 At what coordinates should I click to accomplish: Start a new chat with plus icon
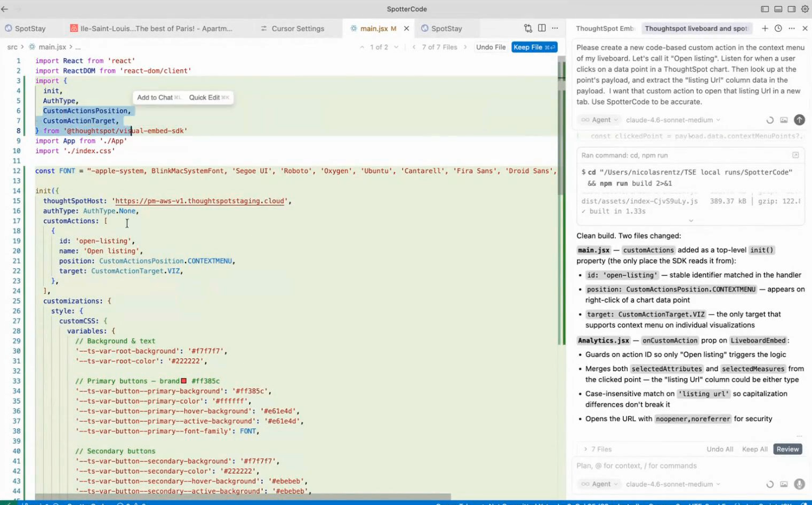point(765,28)
